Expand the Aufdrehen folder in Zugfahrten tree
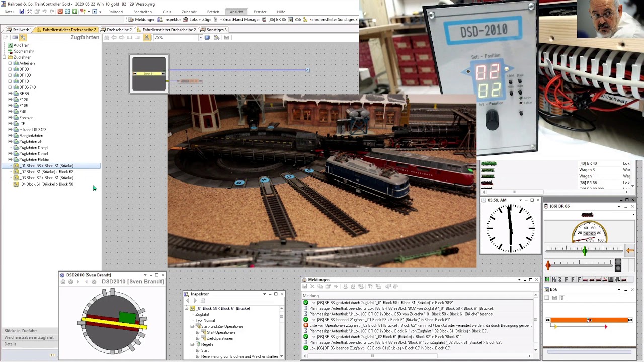Viewport: 644px width, 362px height. (10, 63)
